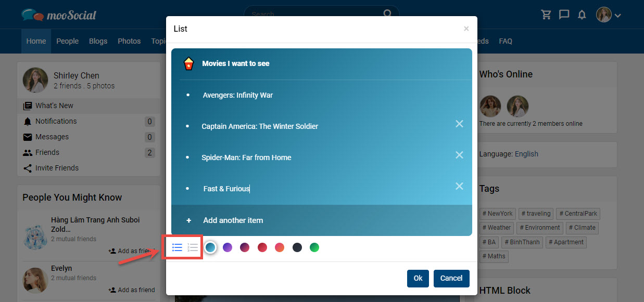Open the # Climate tag
Image resolution: width=644 pixels, height=302 pixels.
tap(582, 228)
